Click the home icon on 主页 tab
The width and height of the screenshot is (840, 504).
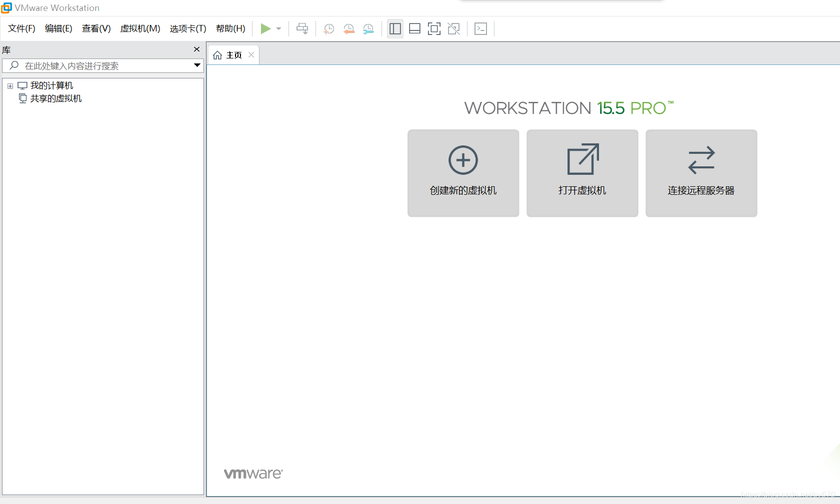(x=217, y=55)
